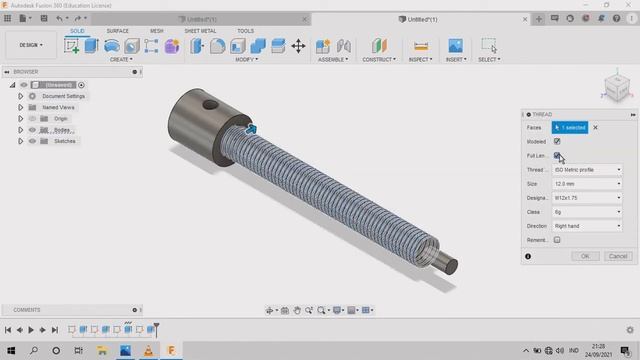This screenshot has height=360, width=640.
Task: Undo the last action
Action: pos(60,18)
